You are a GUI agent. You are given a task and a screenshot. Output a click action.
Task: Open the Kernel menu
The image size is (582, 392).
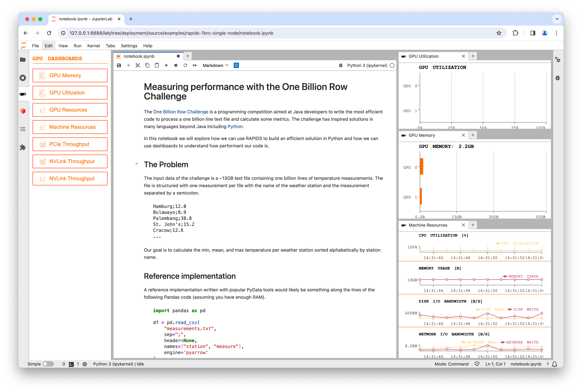click(x=93, y=46)
